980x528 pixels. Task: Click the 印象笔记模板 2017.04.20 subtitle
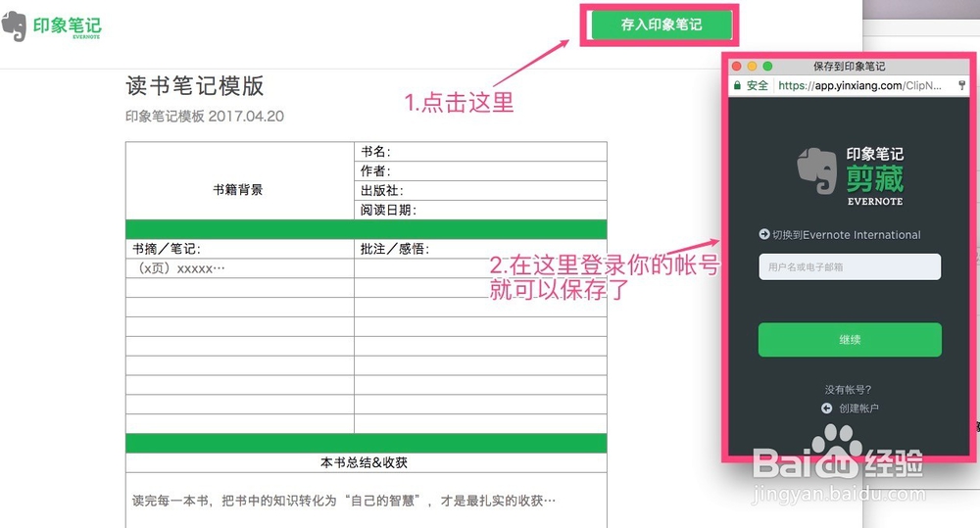click(x=205, y=117)
